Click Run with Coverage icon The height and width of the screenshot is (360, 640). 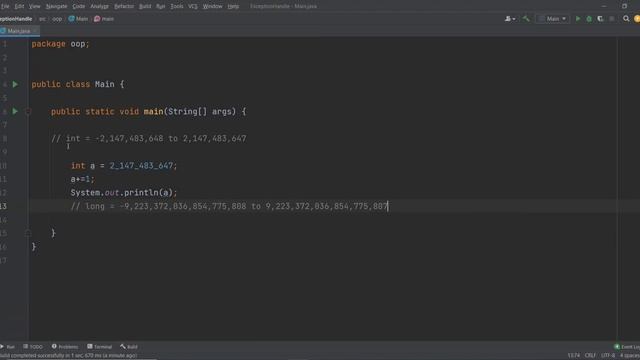pyautogui.click(x=600, y=19)
